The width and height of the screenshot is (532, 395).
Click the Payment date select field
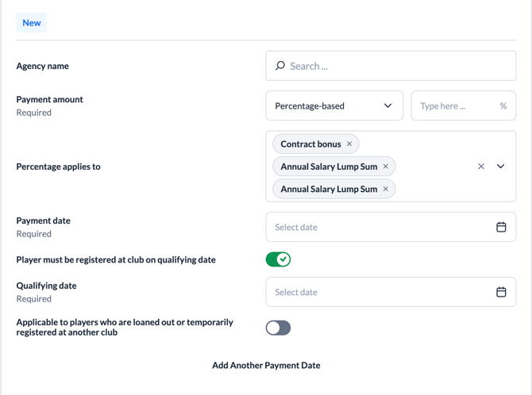tap(381, 227)
